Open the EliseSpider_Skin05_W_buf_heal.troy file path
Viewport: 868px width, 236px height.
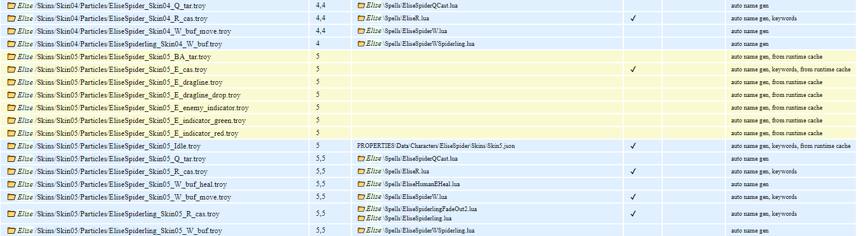click(x=130, y=184)
